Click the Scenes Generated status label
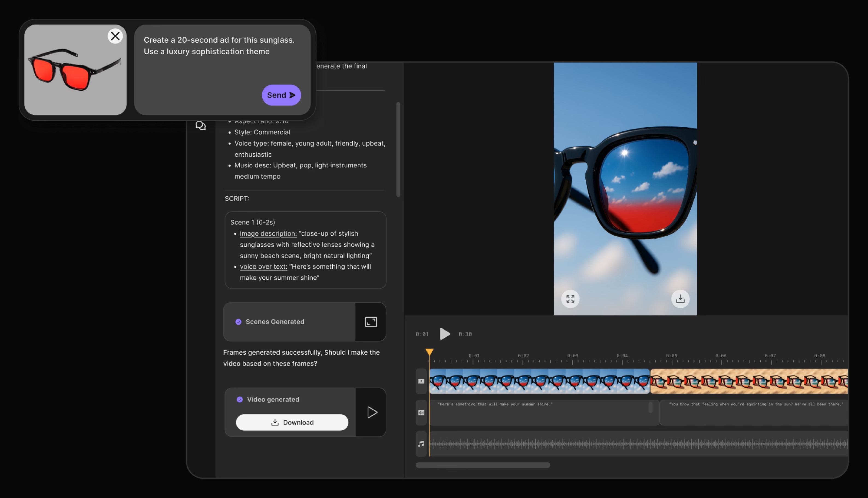The width and height of the screenshot is (868, 498). tap(274, 322)
